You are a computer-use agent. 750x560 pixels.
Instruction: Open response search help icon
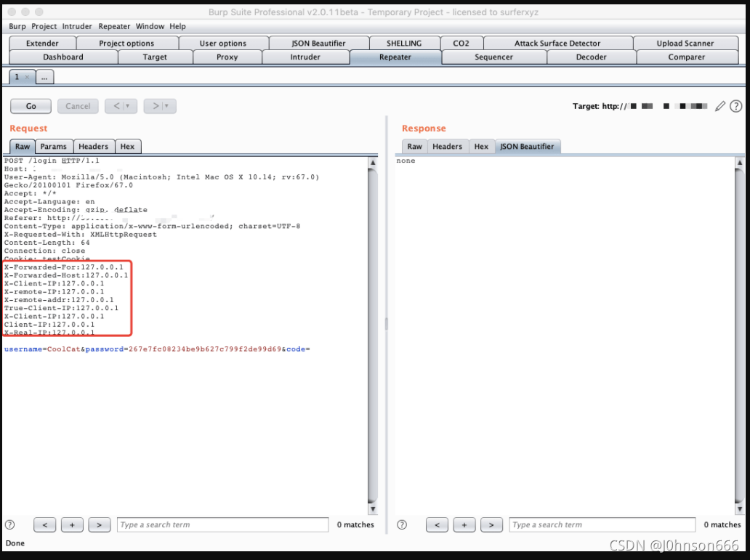[402, 524]
